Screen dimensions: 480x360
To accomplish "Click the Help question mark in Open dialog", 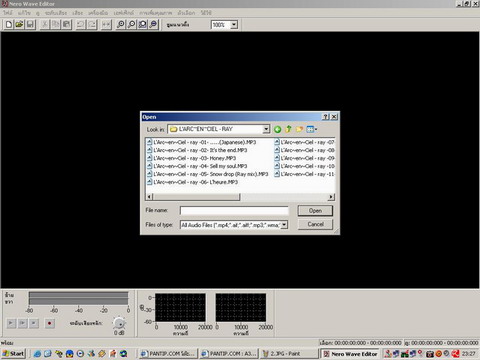I will pyautogui.click(x=326, y=117).
